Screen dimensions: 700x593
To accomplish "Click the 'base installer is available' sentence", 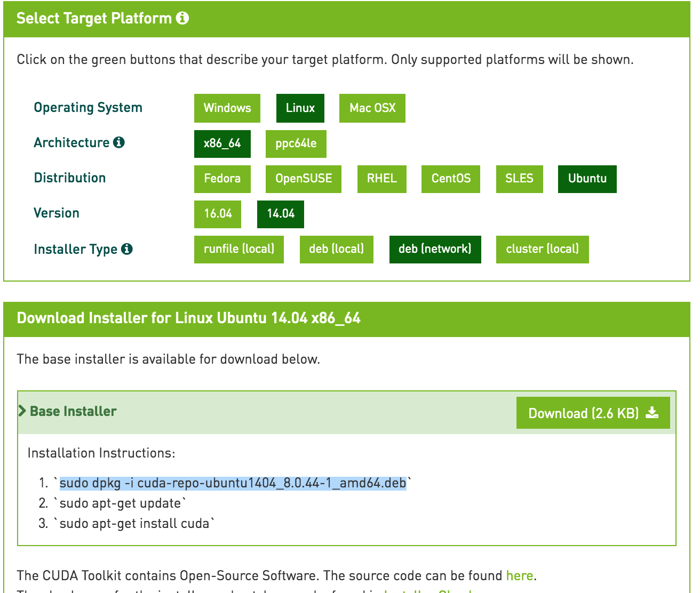I will [x=168, y=359].
